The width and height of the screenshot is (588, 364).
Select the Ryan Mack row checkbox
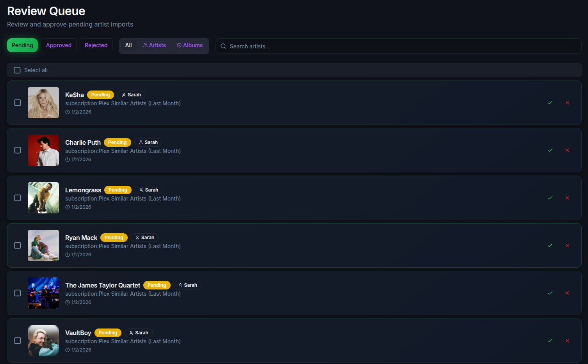[x=18, y=245]
